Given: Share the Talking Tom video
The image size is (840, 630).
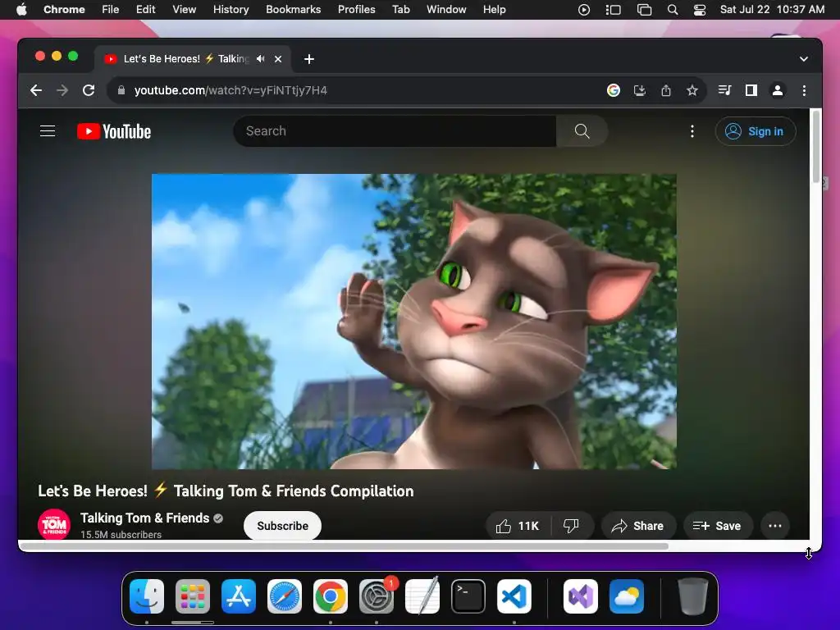Looking at the screenshot, I should point(638,526).
